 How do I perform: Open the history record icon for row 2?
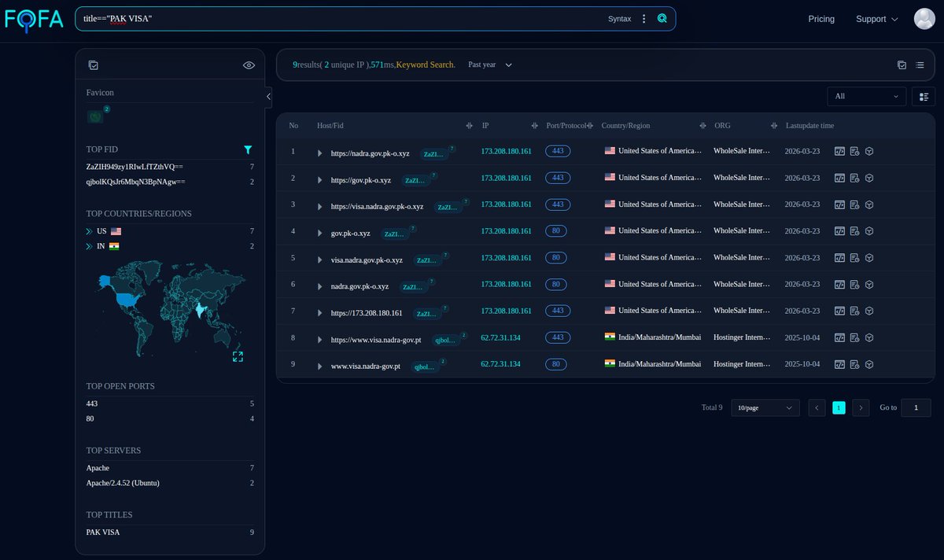(x=854, y=178)
